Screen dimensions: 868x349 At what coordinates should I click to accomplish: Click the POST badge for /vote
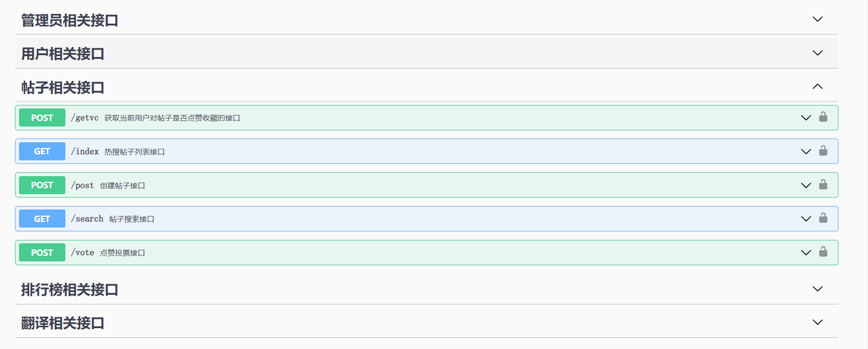click(42, 253)
